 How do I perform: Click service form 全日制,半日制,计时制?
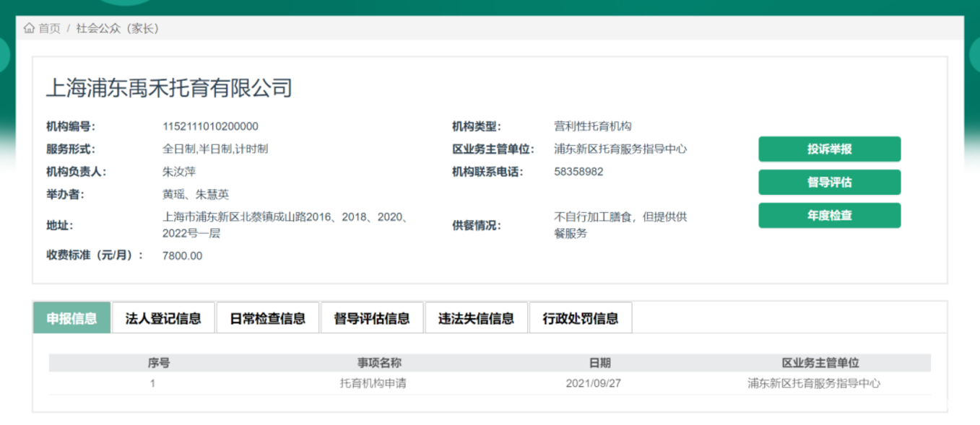215,149
